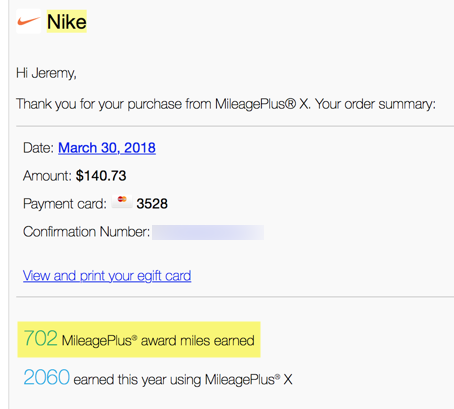454x409 pixels.
Task: Click the Confirmation Number label
Action: (x=86, y=232)
